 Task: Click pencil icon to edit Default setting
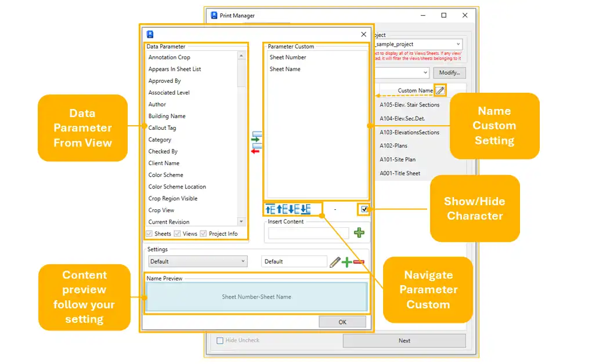coord(334,262)
